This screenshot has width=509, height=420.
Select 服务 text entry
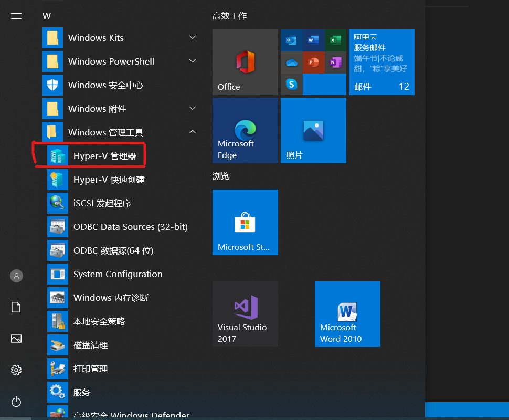pos(81,392)
